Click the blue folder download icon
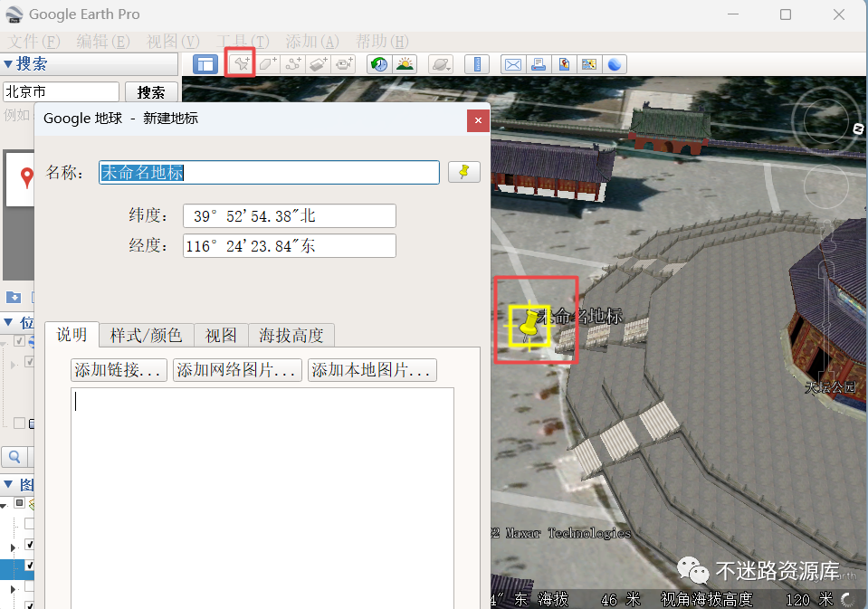 (x=14, y=298)
